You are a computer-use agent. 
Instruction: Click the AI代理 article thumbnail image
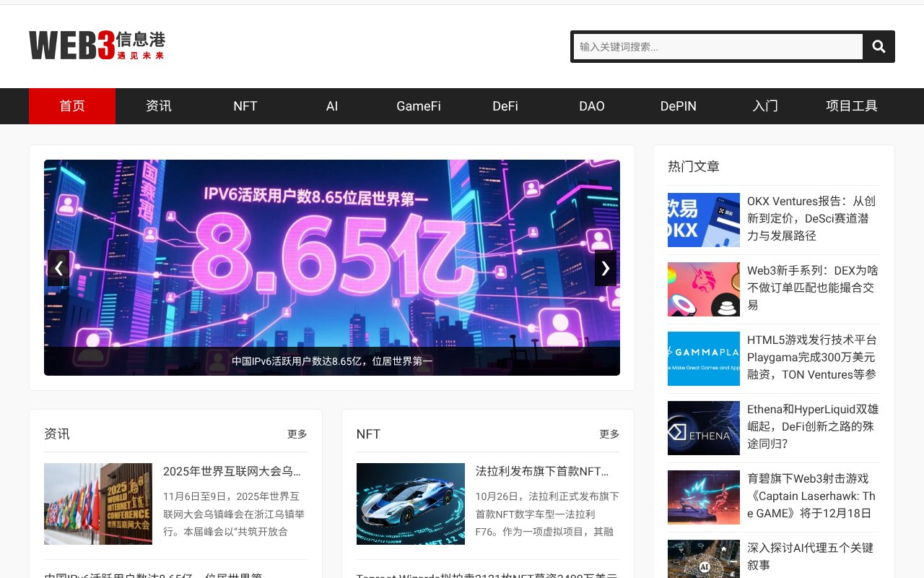tap(703, 560)
